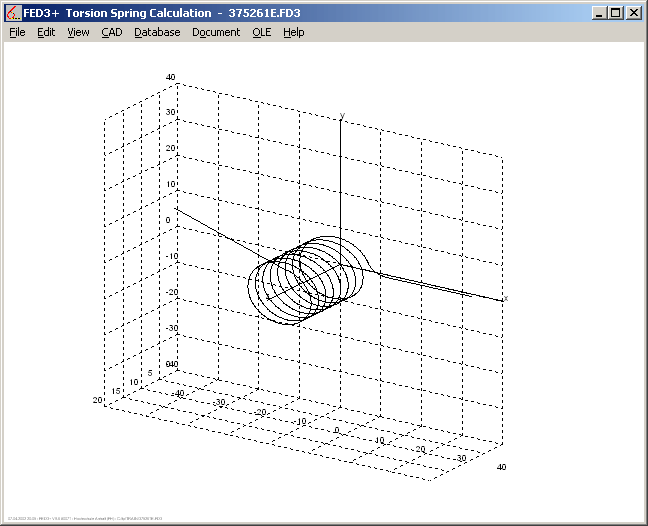Click the 15 tick label on depth axis
The width and height of the screenshot is (648, 526).
tap(115, 391)
